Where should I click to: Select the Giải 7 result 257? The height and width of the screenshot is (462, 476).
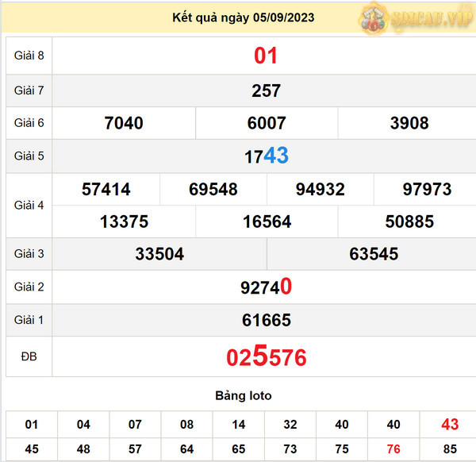pos(266,90)
